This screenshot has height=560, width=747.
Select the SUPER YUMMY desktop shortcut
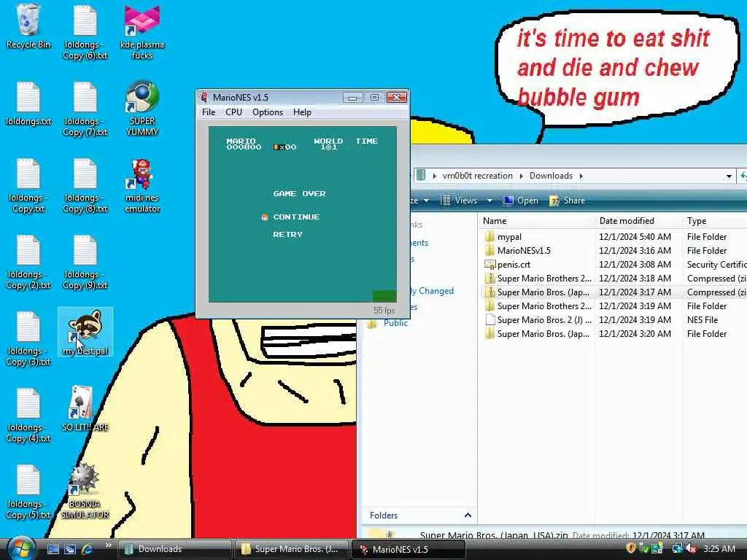click(142, 108)
